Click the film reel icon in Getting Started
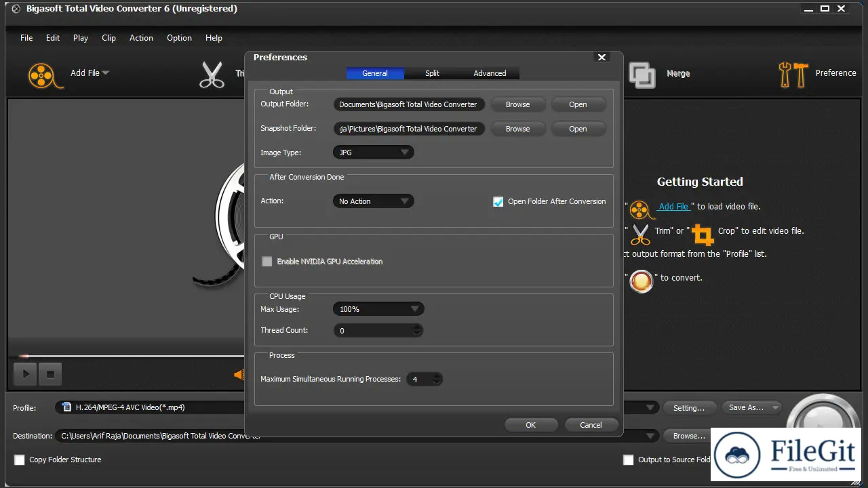The width and height of the screenshot is (868, 488). click(x=641, y=209)
